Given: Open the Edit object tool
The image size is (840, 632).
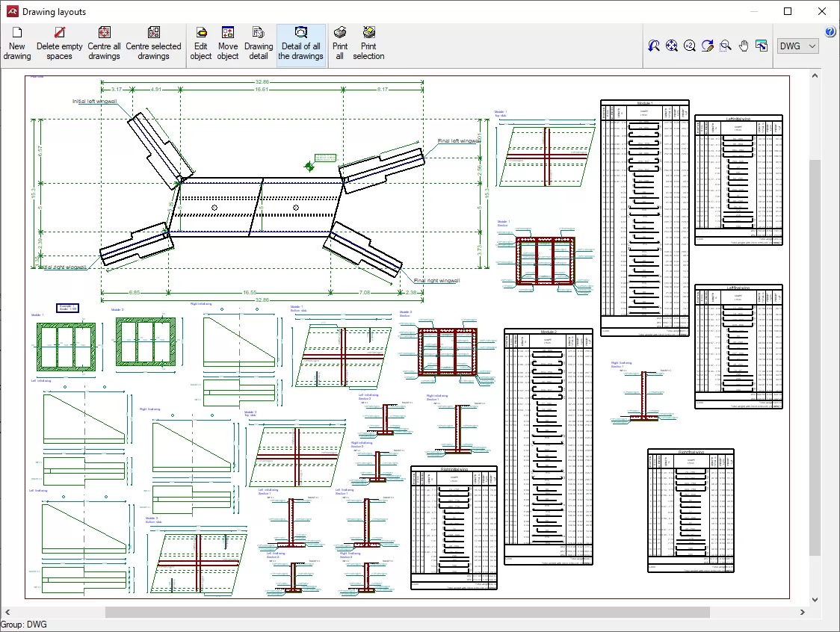Looking at the screenshot, I should (201, 45).
